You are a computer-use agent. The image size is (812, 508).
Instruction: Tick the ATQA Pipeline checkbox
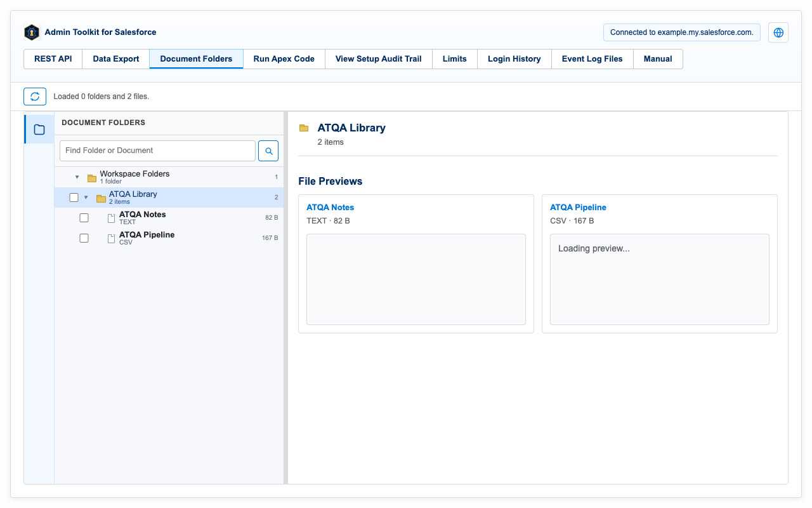[x=84, y=238]
